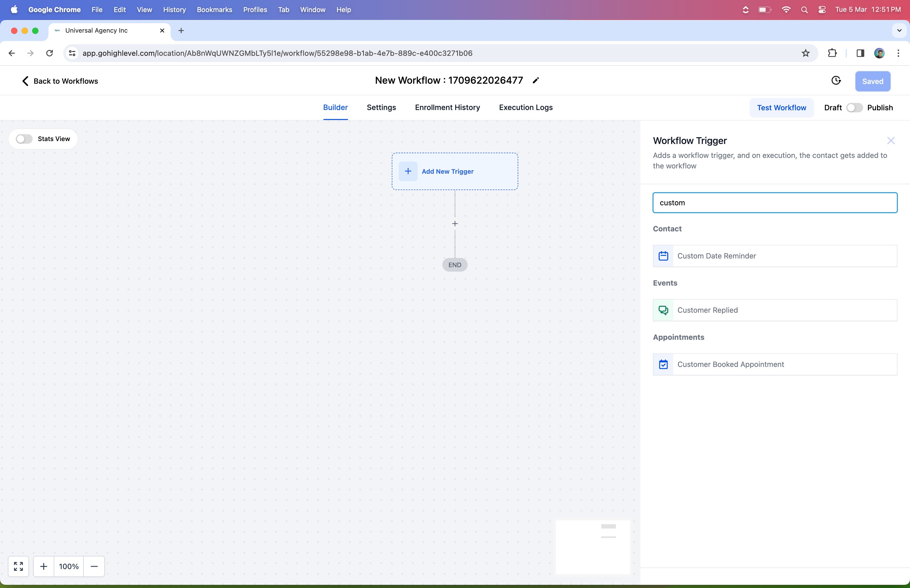Open the Execution Logs tab
Screen dimensions: 910x588
coord(526,108)
